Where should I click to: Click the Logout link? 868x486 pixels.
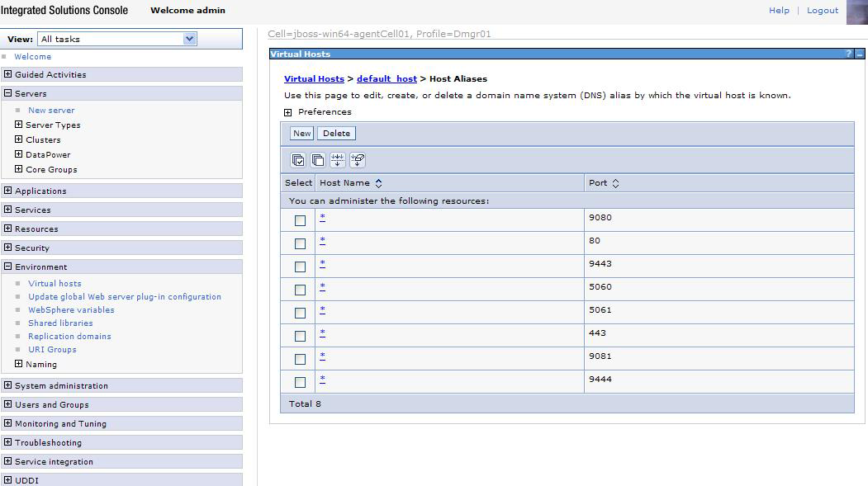point(822,10)
